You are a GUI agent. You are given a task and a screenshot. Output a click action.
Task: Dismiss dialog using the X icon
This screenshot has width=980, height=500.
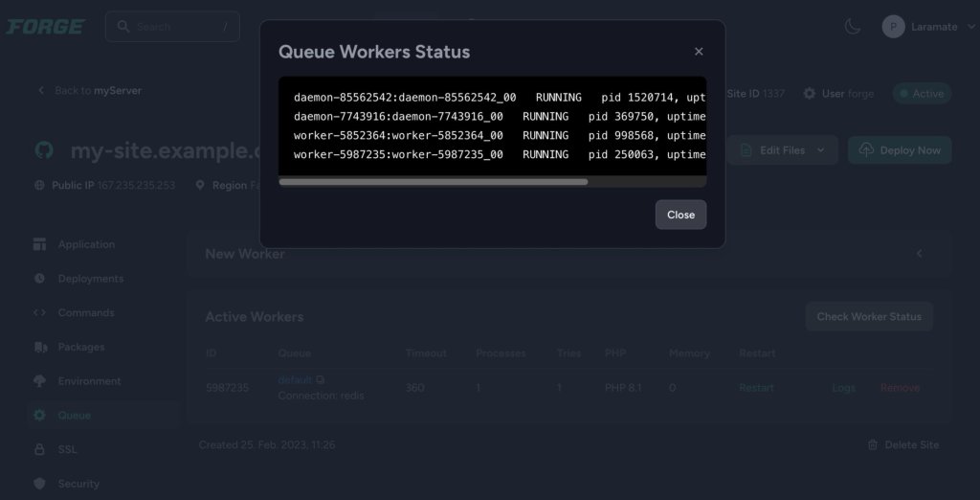[699, 52]
